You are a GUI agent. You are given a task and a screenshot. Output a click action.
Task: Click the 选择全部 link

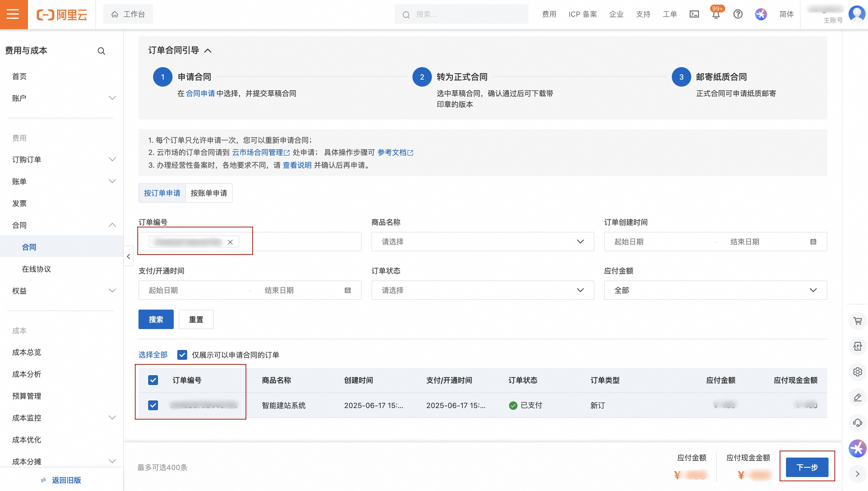tap(153, 355)
